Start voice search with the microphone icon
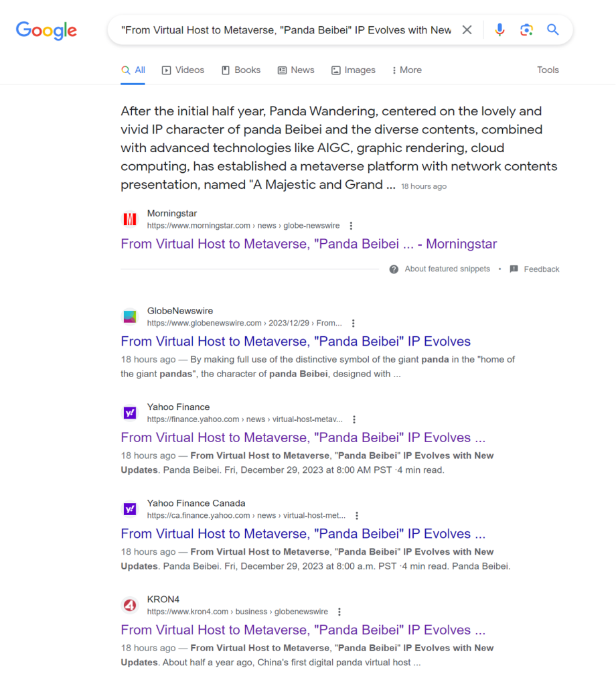 (499, 29)
